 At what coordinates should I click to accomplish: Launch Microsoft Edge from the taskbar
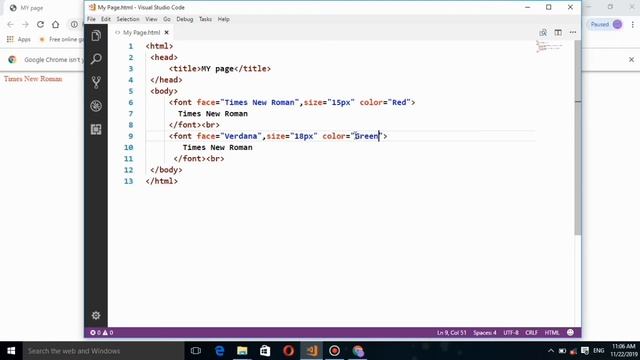220,351
